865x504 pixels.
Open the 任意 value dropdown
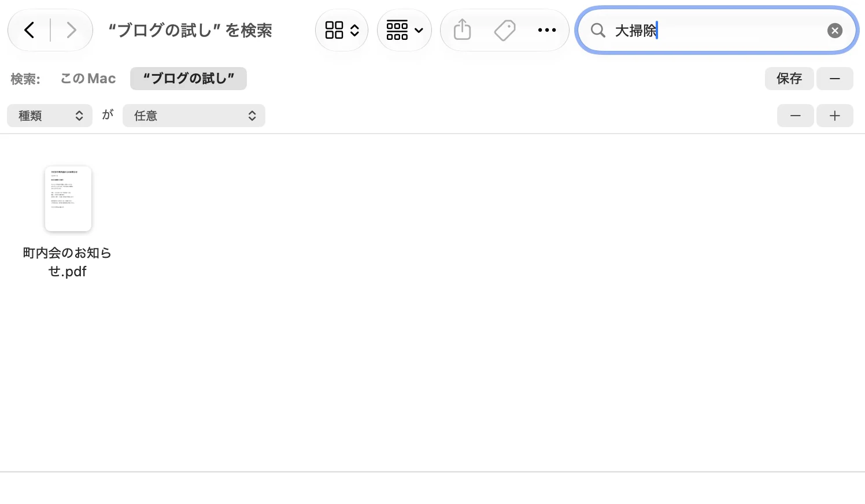tap(194, 116)
